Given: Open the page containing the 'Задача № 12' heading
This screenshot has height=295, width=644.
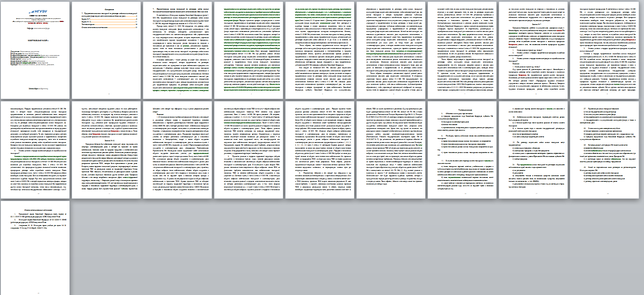Looking at the screenshot, I should click(x=106, y=149).
